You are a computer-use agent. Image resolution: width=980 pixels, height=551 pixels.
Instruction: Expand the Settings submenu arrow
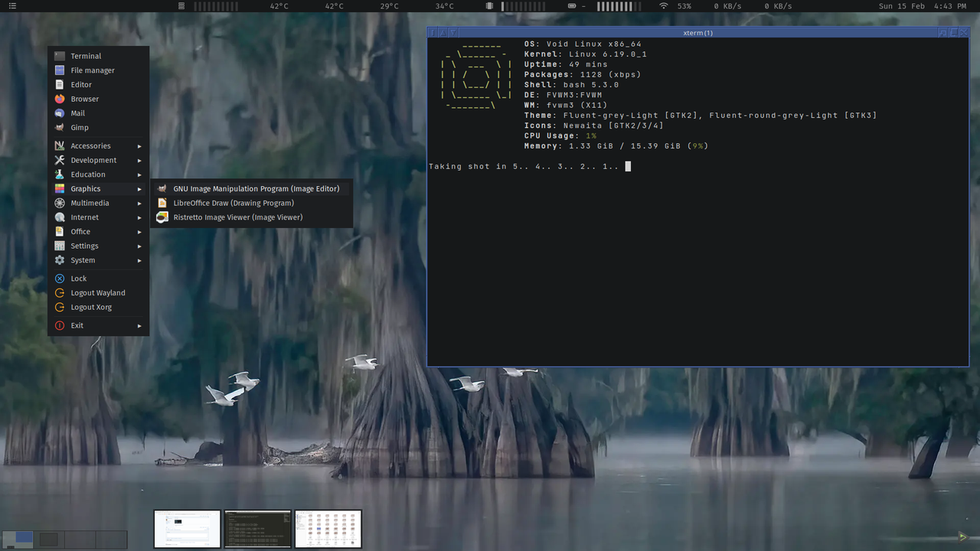139,246
